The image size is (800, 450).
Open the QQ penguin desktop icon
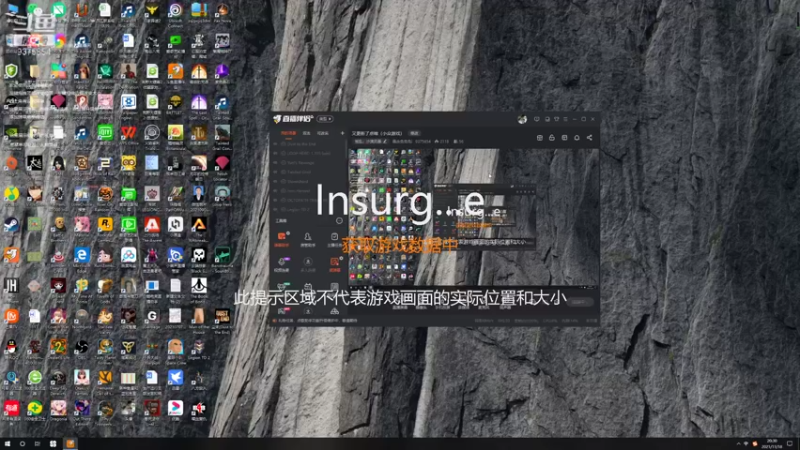pos(11,347)
